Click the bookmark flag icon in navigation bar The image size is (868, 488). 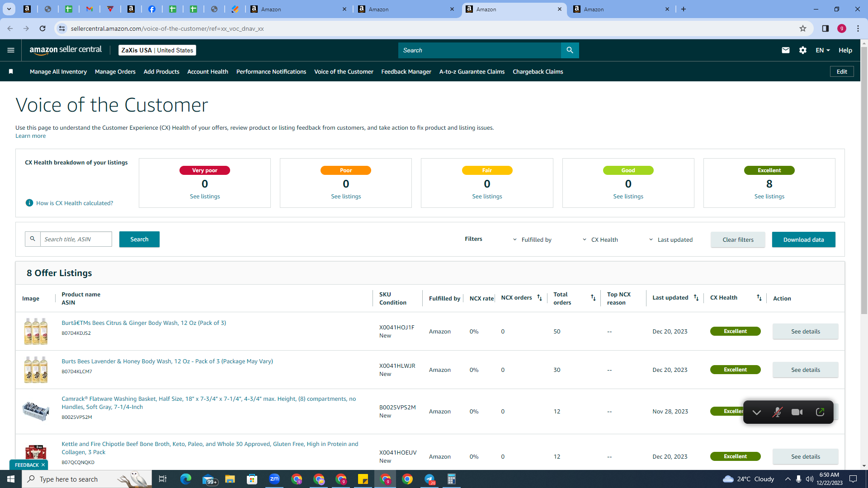[x=11, y=71]
